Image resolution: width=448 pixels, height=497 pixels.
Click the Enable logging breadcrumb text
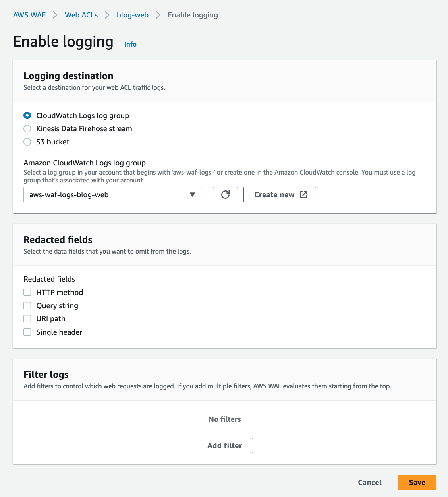tap(193, 15)
